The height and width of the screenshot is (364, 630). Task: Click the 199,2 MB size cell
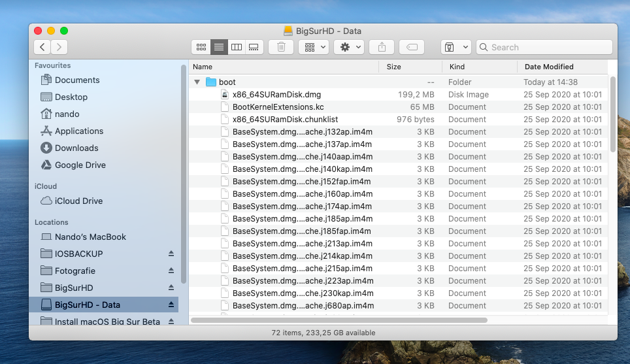pos(416,94)
